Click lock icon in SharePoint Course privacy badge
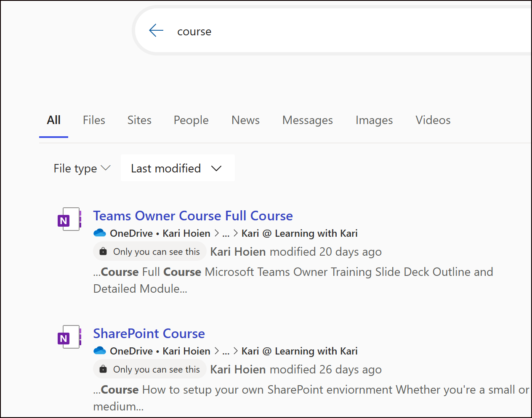This screenshot has height=418, width=532. [103, 369]
